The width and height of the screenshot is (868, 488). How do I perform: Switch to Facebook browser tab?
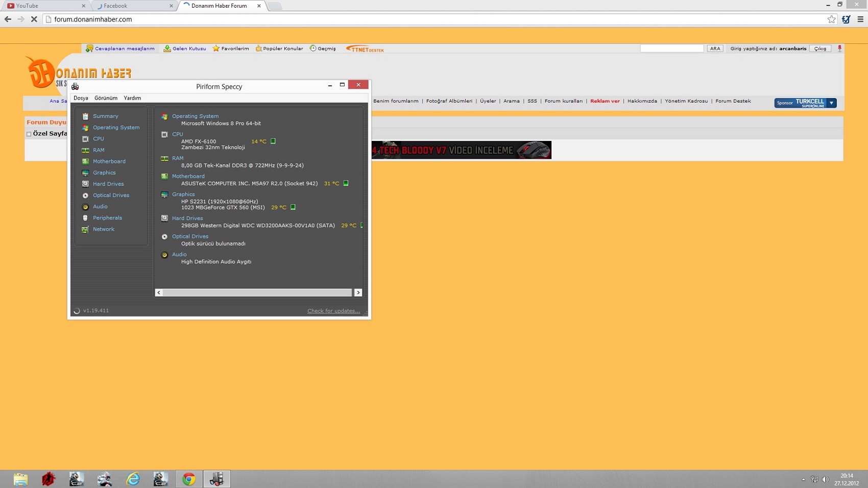(134, 6)
